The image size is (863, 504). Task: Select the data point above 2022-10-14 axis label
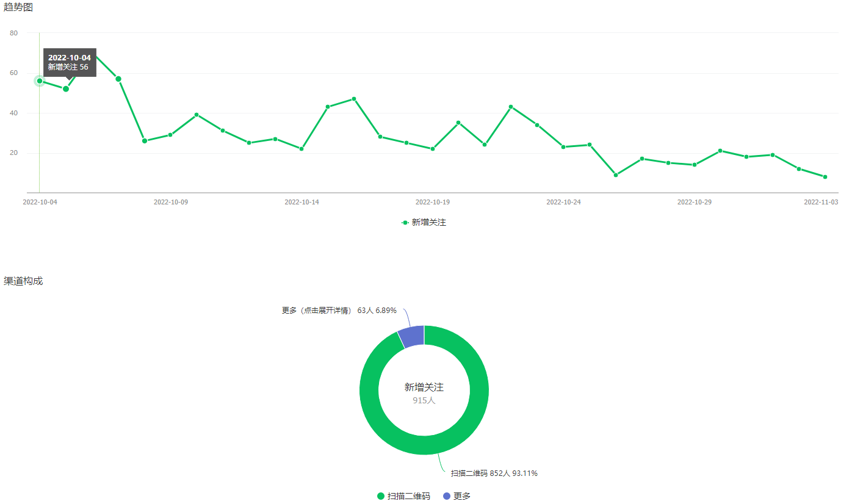pos(302,149)
